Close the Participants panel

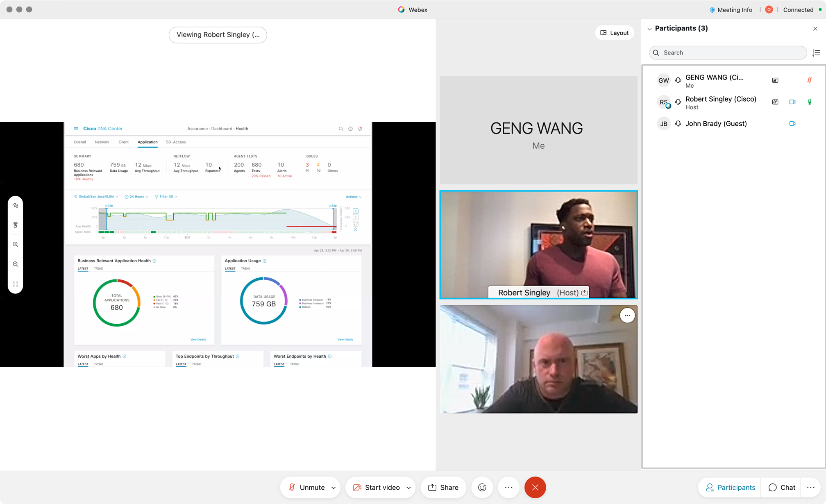(x=815, y=29)
